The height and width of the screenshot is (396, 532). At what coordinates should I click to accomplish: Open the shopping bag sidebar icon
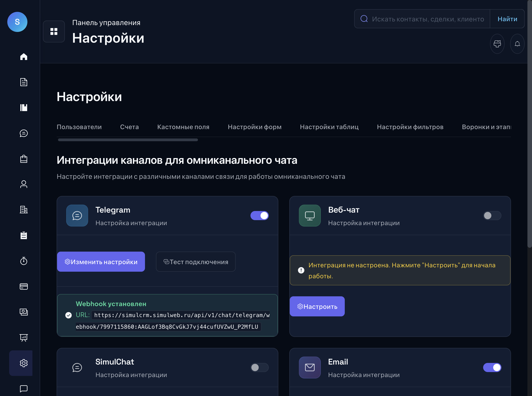point(24,159)
